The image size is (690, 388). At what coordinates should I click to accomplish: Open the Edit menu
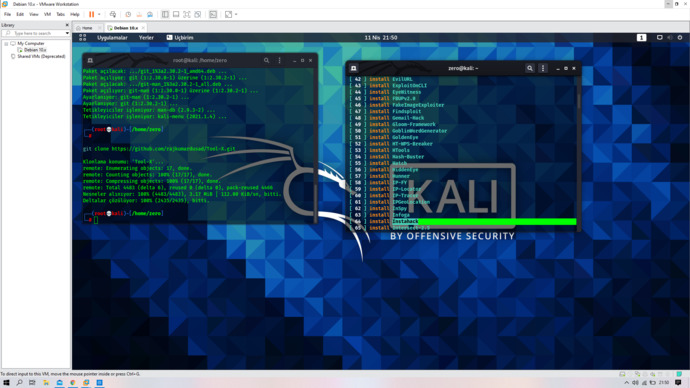point(20,15)
